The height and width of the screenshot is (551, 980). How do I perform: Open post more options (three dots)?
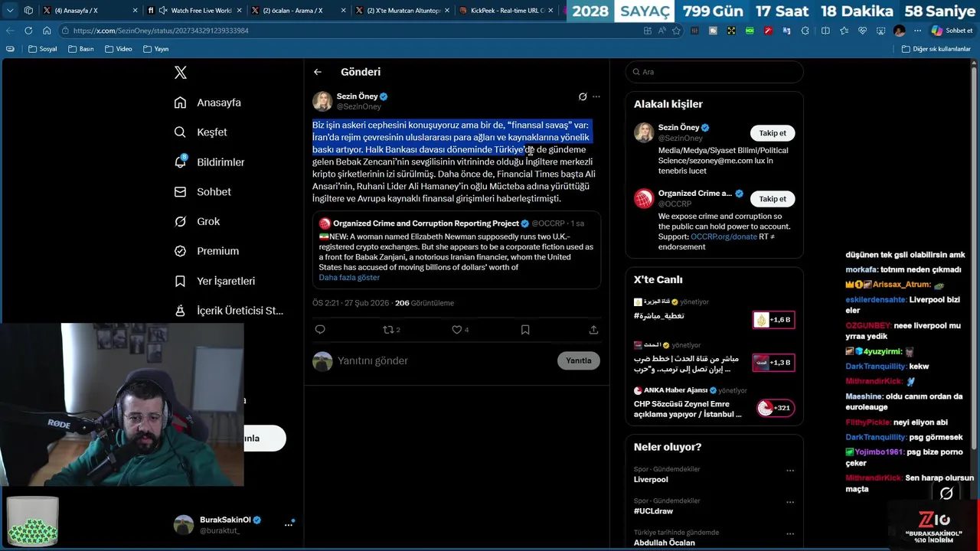596,96
